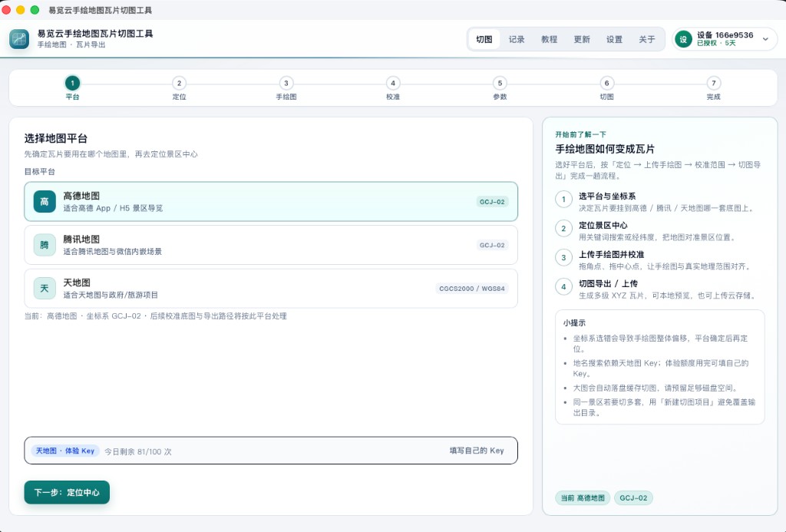Open the 设置 tab
This screenshot has width=786, height=532.
(615, 39)
